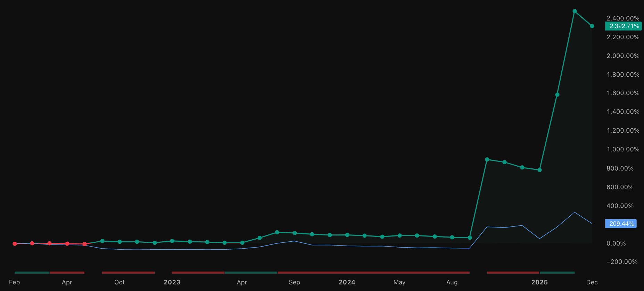
Task: Select the highest green data point on chart
Action: [575, 11]
